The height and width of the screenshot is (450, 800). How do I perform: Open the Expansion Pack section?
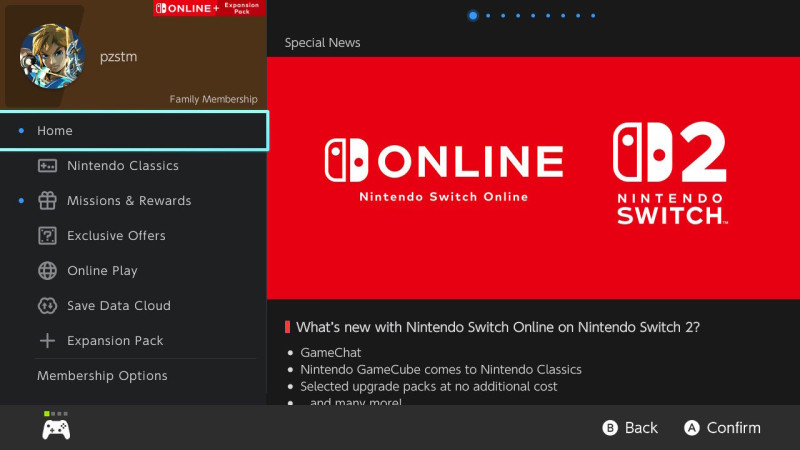pos(134,341)
